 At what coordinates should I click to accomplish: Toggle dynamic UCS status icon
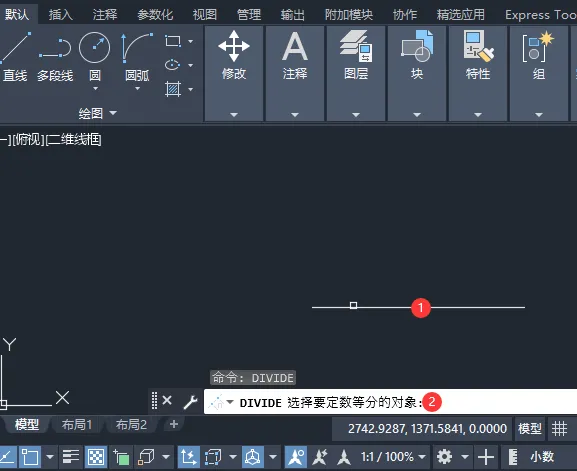(188, 457)
